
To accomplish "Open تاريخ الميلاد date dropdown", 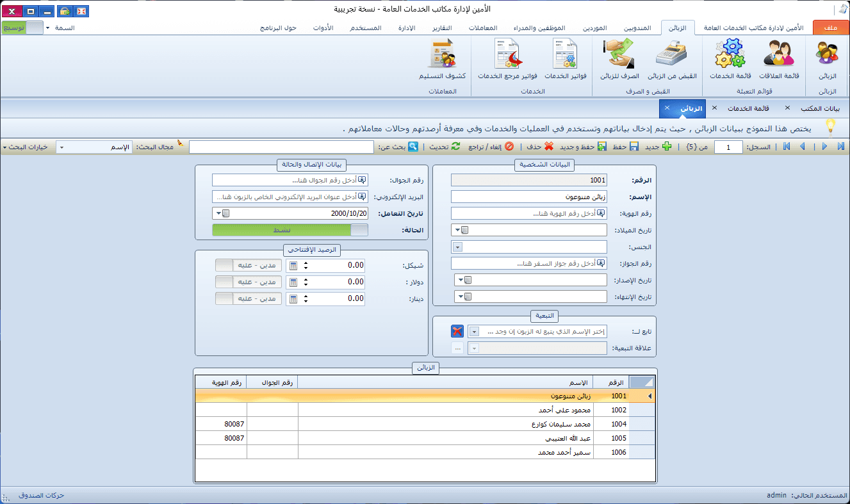I will pyautogui.click(x=457, y=230).
